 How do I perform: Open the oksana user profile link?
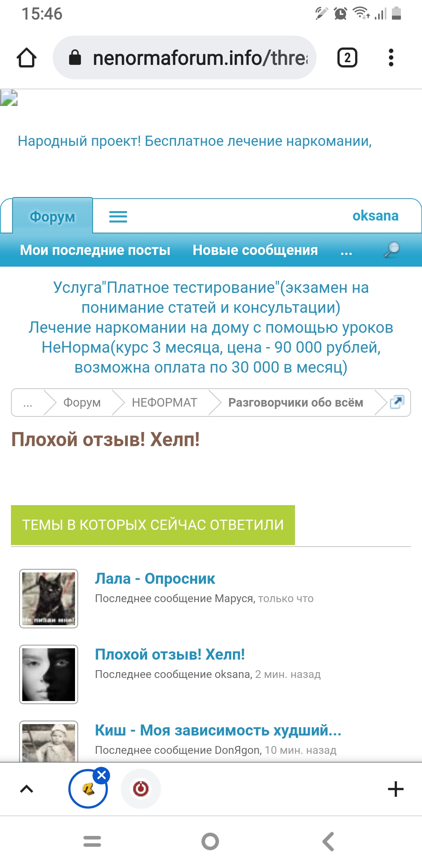(x=376, y=215)
